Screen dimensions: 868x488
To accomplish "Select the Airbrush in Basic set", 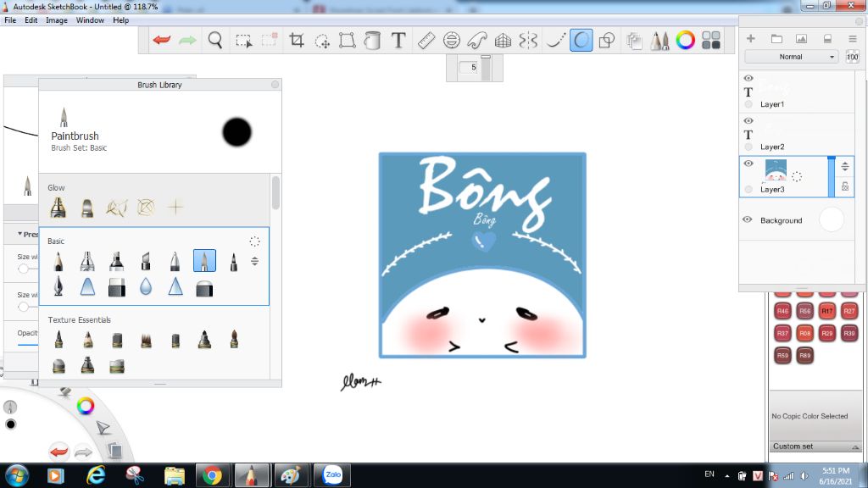I will pyautogui.click(x=87, y=261).
